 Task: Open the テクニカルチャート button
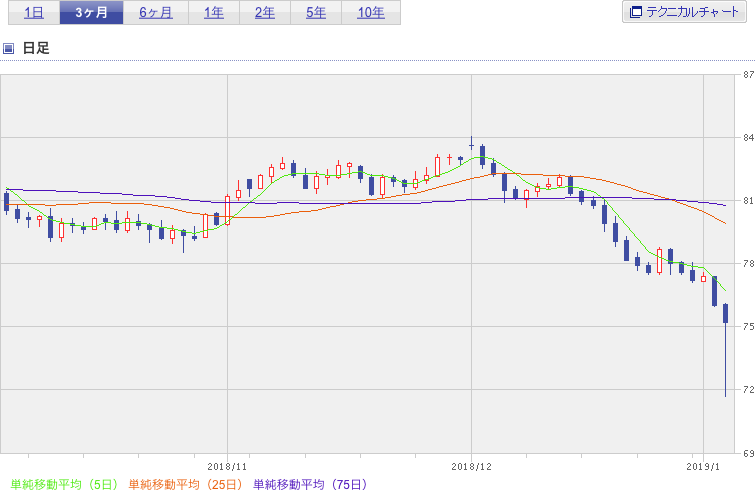[684, 12]
